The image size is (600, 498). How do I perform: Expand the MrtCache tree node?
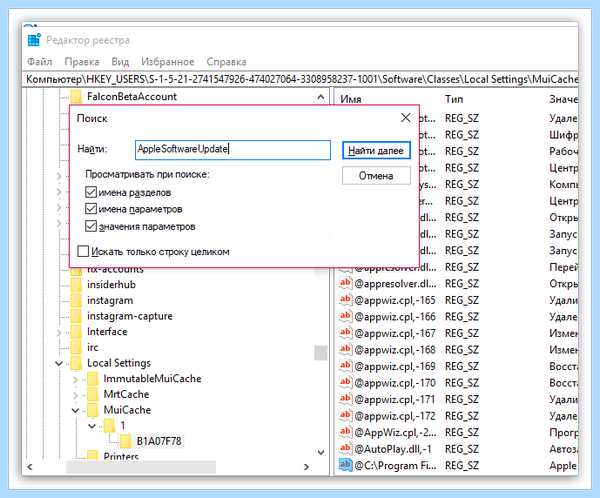coord(75,395)
